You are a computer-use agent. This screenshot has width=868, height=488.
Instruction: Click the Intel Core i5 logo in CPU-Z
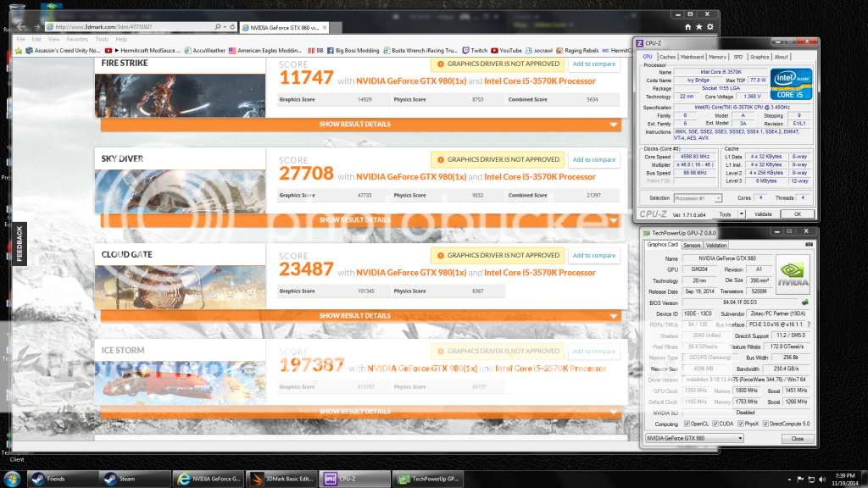pos(791,84)
